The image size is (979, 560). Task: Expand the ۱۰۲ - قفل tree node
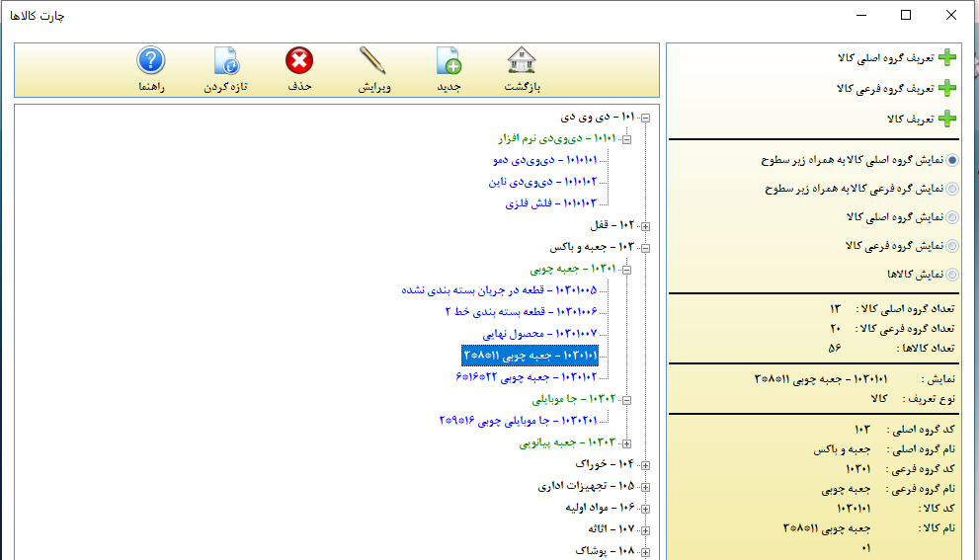[645, 226]
